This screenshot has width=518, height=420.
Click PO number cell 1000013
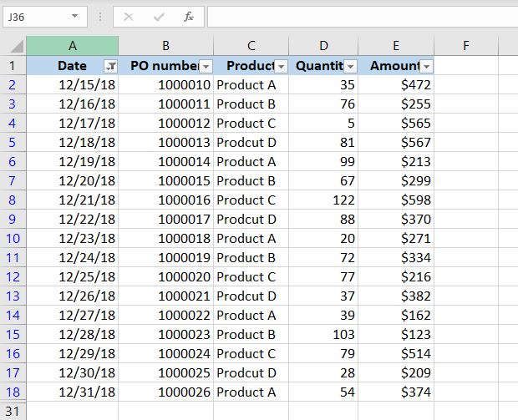tap(165, 142)
